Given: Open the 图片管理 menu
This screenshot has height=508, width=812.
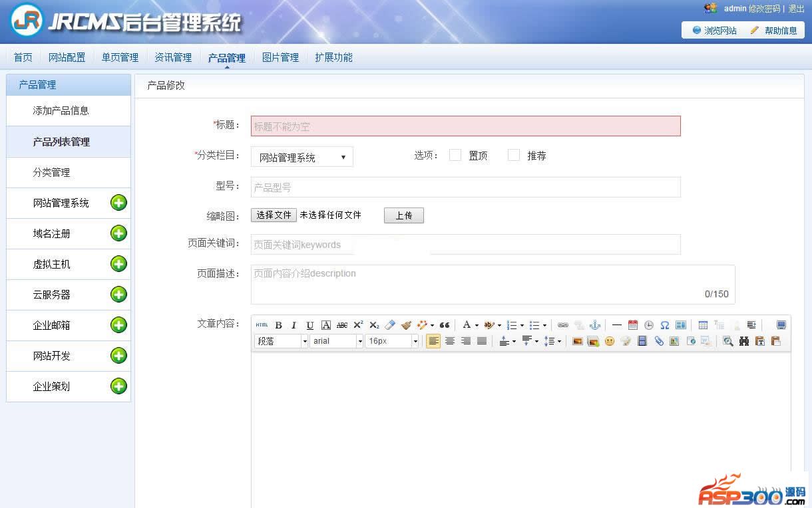Looking at the screenshot, I should click(280, 57).
